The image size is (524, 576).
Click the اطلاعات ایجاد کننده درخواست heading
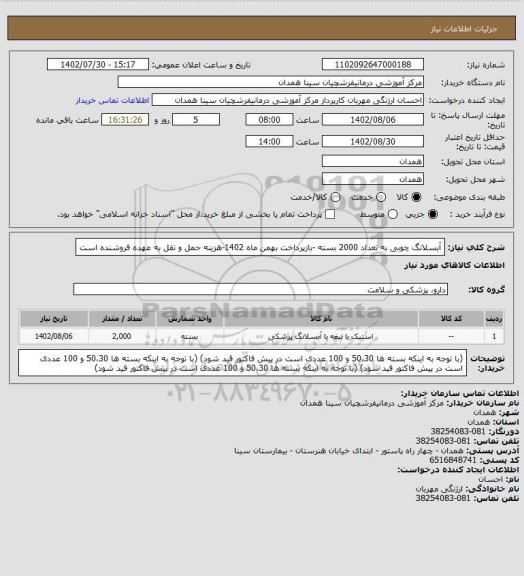point(458,469)
